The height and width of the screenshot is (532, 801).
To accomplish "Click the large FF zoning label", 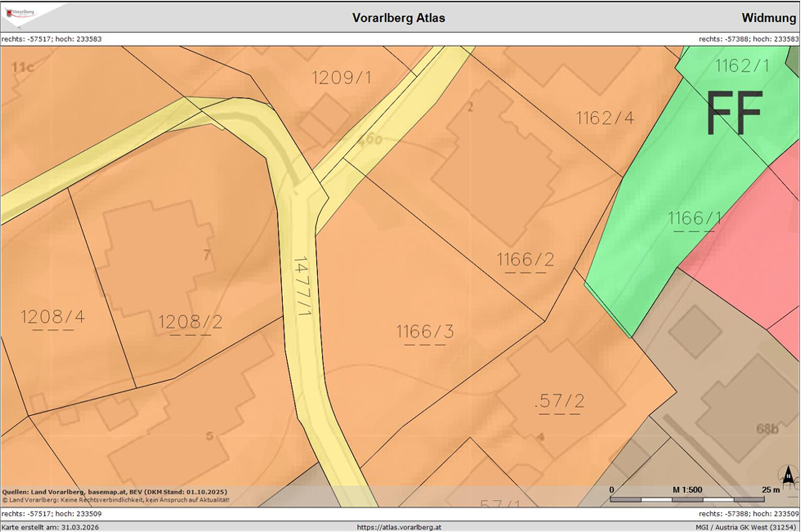I will pos(734,113).
